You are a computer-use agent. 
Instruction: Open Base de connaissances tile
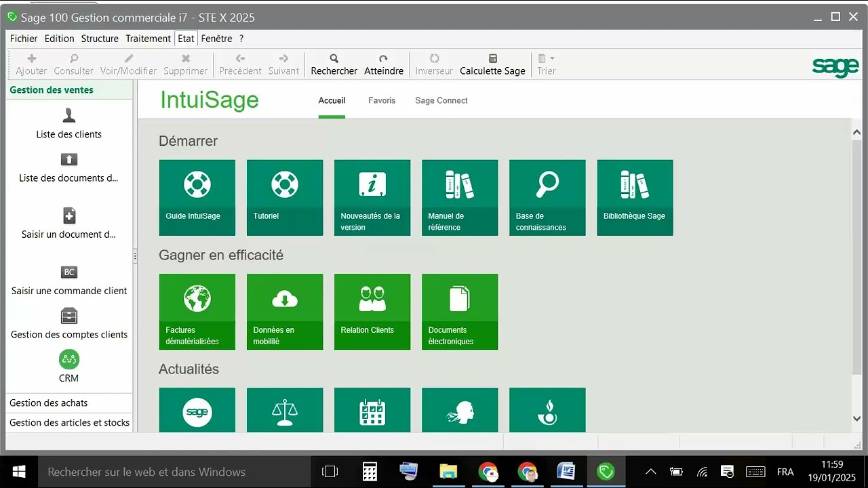pos(547,198)
